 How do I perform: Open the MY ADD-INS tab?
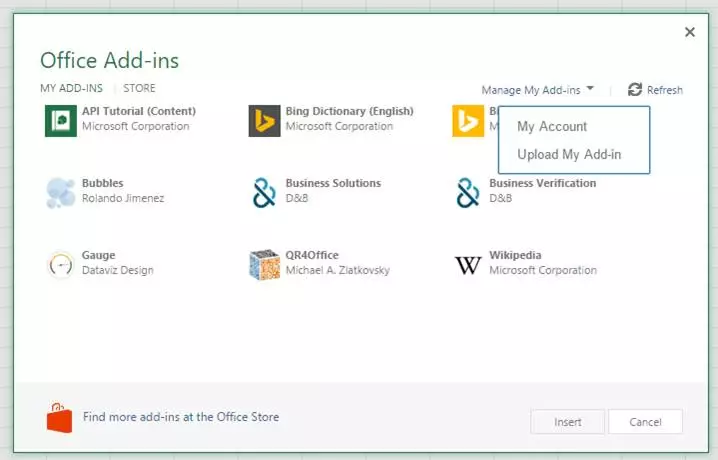pos(71,88)
